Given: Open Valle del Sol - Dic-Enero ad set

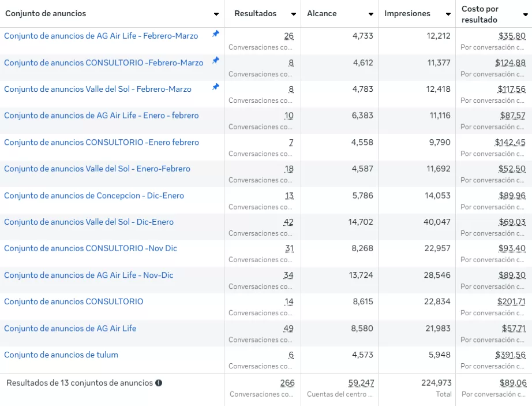Looking at the screenshot, I should pos(89,222).
